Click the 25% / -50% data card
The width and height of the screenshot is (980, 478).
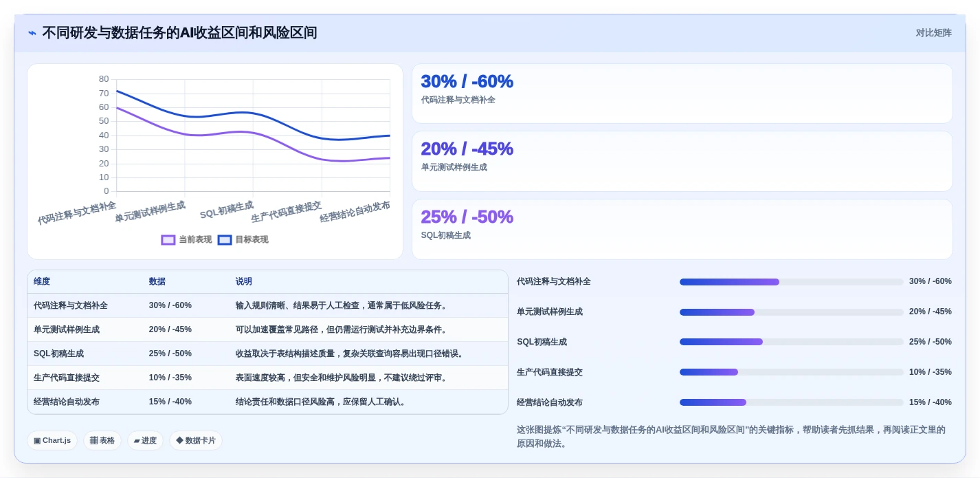point(682,229)
